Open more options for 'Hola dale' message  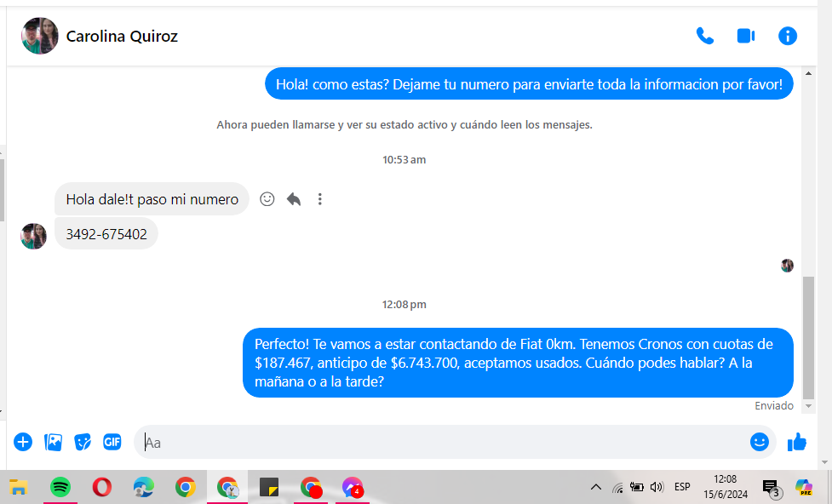[x=320, y=199]
